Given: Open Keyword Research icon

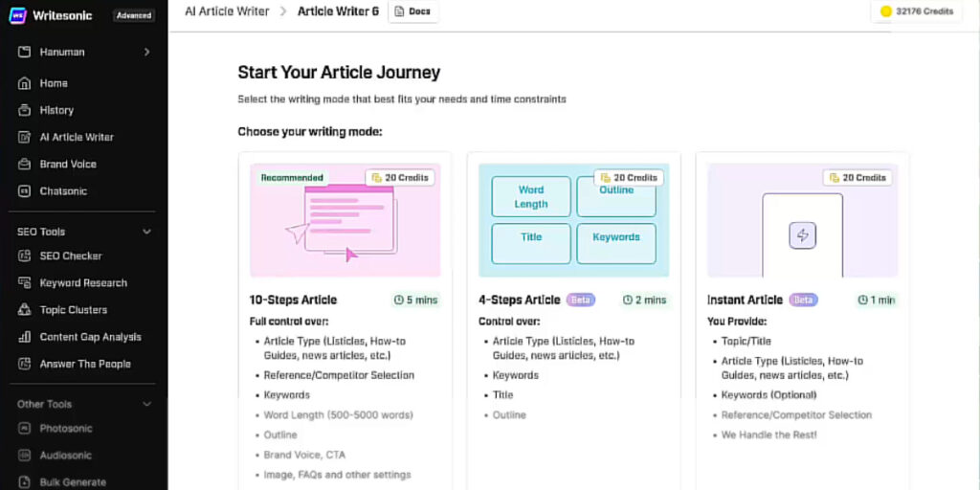Looking at the screenshot, I should pos(24,282).
